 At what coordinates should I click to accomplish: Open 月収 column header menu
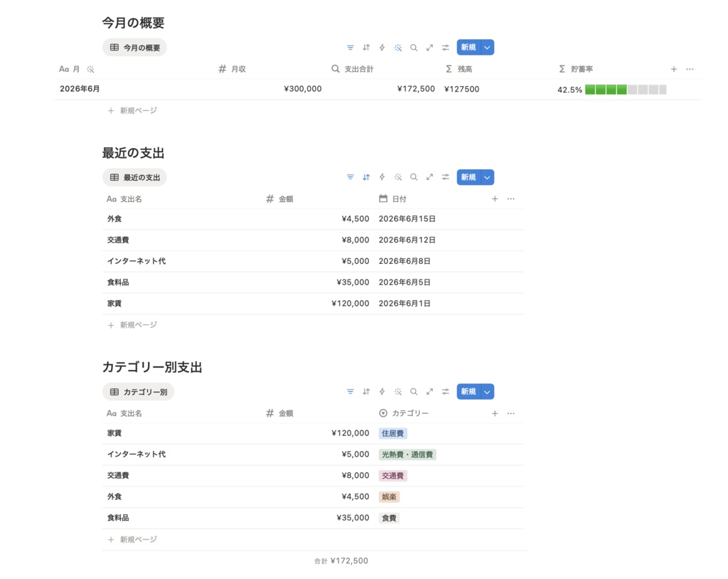[232, 69]
